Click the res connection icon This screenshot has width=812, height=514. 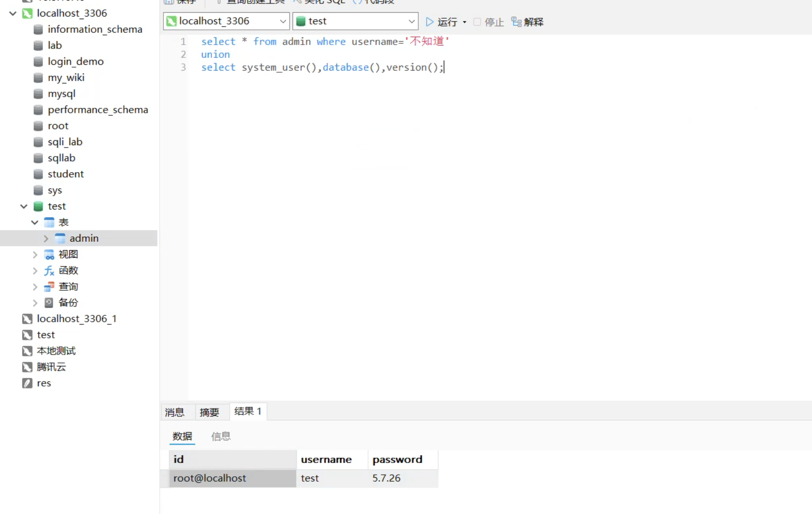[27, 383]
